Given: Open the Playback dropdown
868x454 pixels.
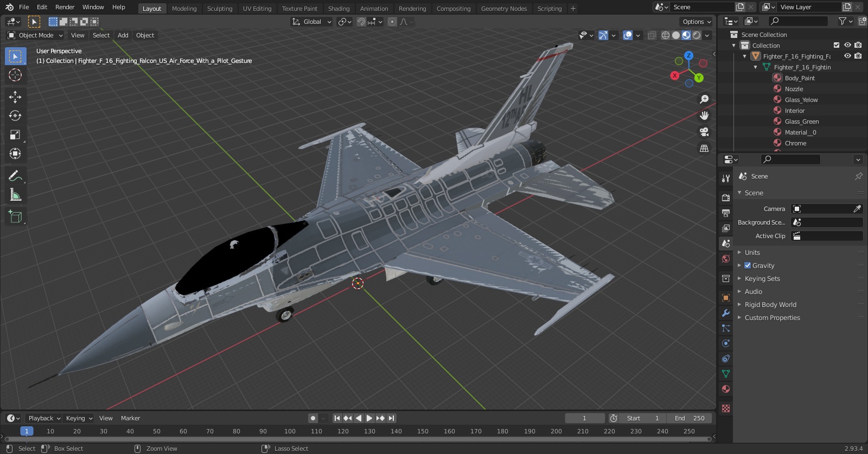Looking at the screenshot, I should (44, 418).
